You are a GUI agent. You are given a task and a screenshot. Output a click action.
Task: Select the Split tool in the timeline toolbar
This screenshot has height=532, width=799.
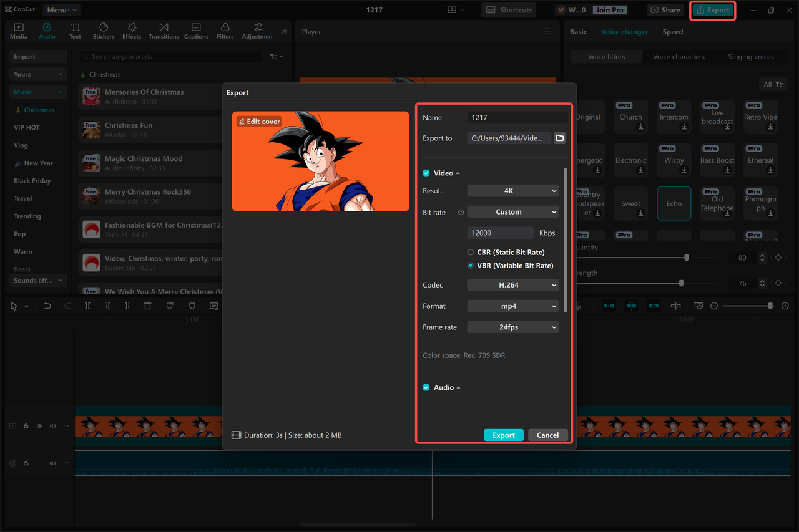[x=87, y=306]
